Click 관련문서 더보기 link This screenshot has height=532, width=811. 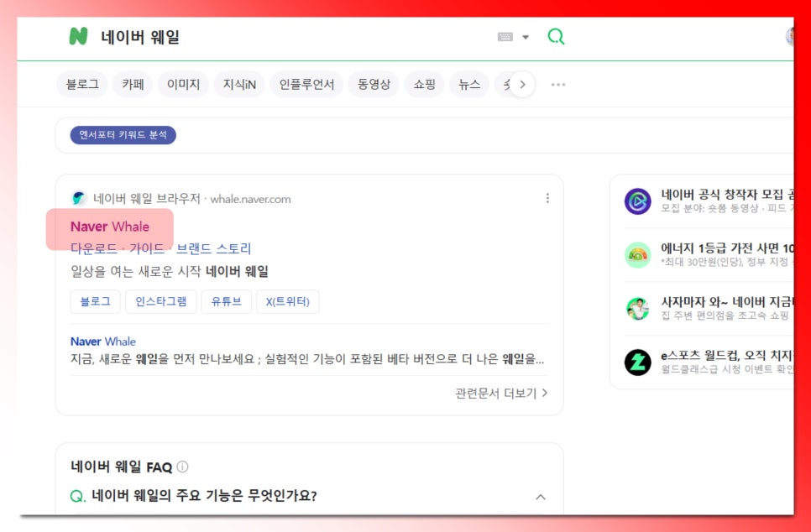[x=501, y=394]
